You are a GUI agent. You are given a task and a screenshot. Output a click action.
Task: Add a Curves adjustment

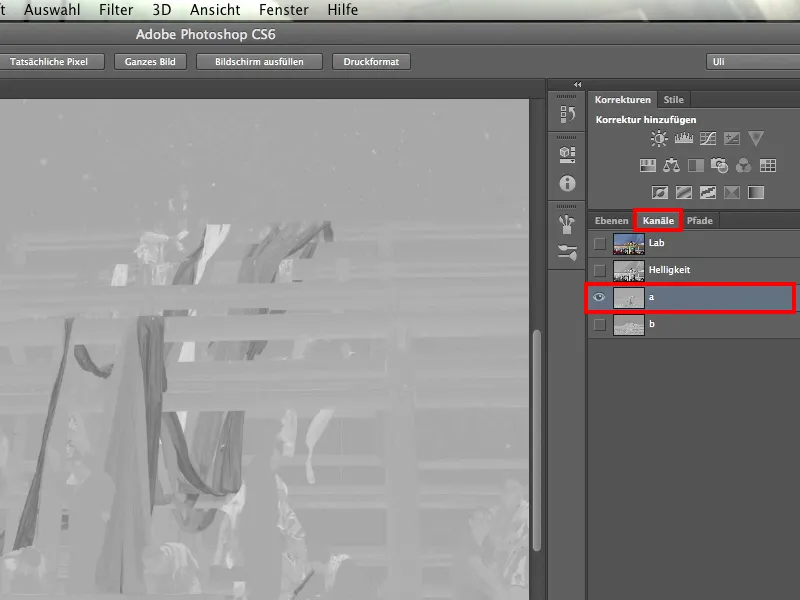(x=708, y=138)
